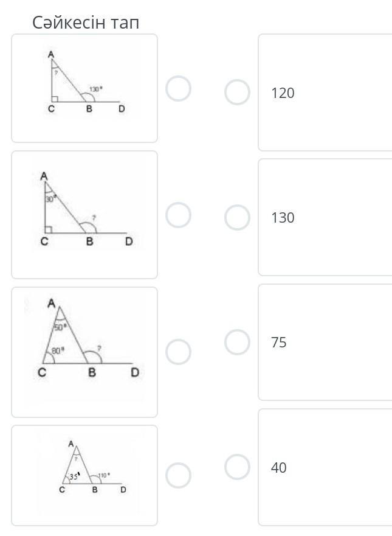Choose the radio button for answer 40
The image size is (392, 536).
click(237, 467)
